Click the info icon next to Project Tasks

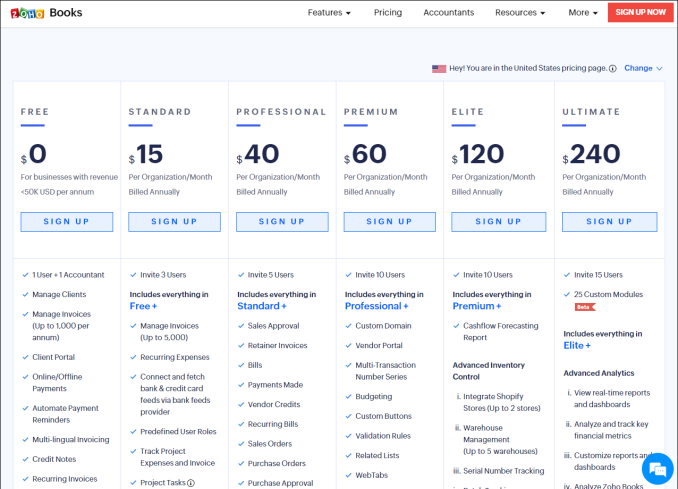click(191, 483)
